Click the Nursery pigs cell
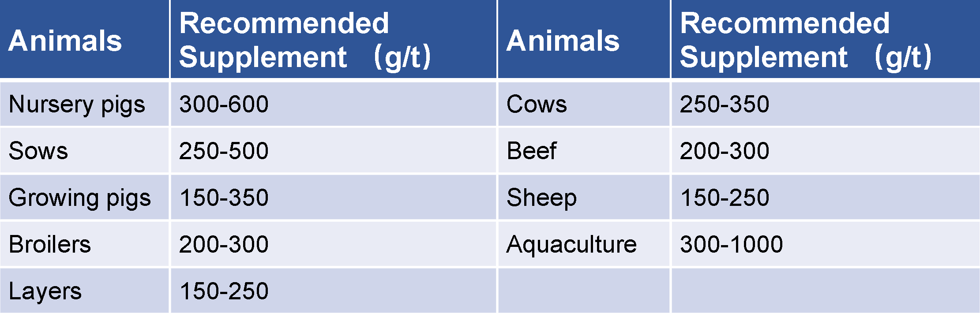The image size is (980, 313). point(84,104)
